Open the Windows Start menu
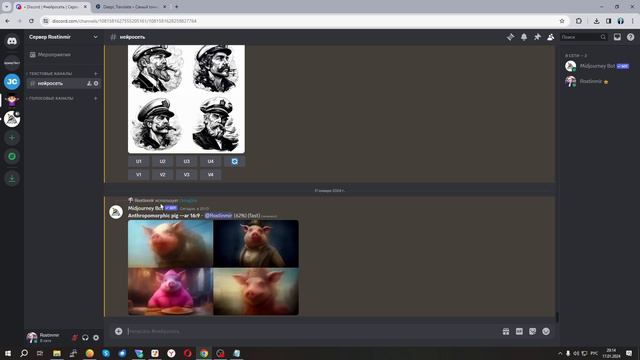640x360 pixels. point(8,353)
